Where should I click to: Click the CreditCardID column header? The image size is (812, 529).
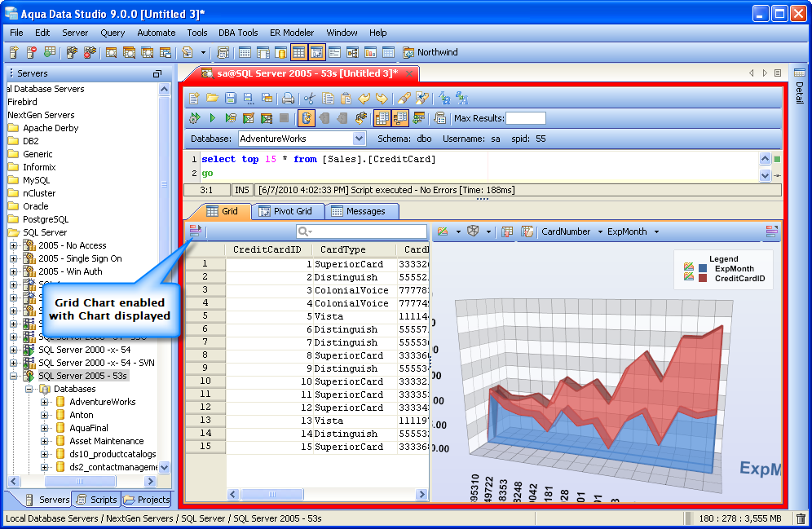point(267,249)
